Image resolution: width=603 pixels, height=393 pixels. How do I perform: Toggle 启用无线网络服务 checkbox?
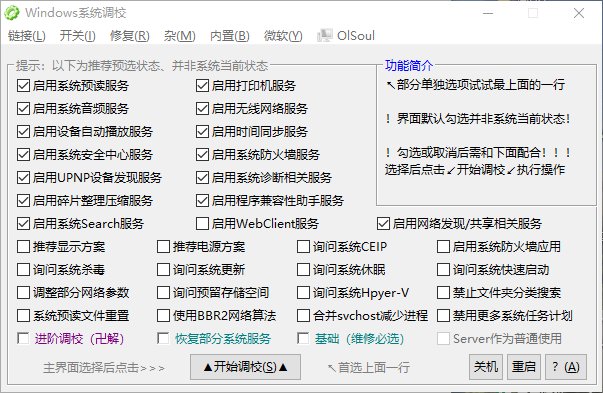[202, 108]
